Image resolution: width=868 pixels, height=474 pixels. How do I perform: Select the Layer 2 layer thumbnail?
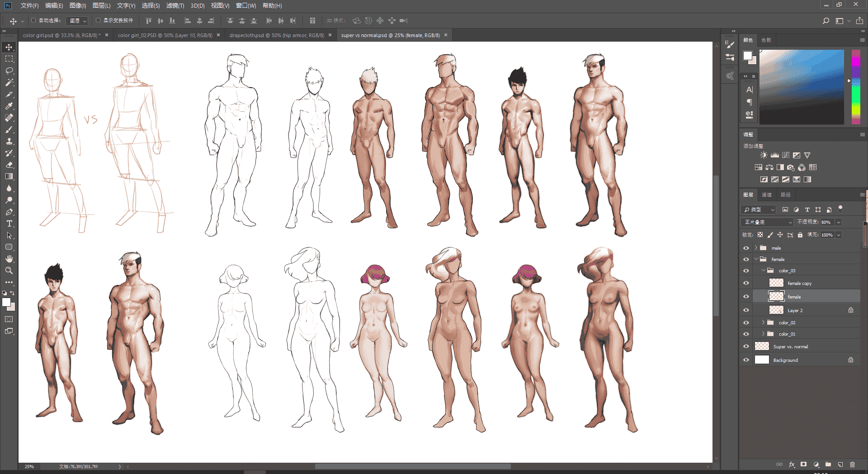(x=776, y=310)
